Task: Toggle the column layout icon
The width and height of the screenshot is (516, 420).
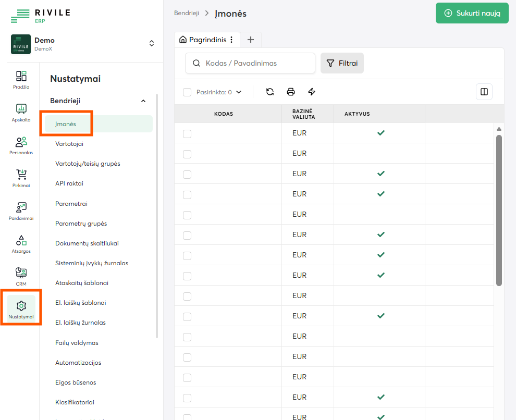Action: click(484, 92)
